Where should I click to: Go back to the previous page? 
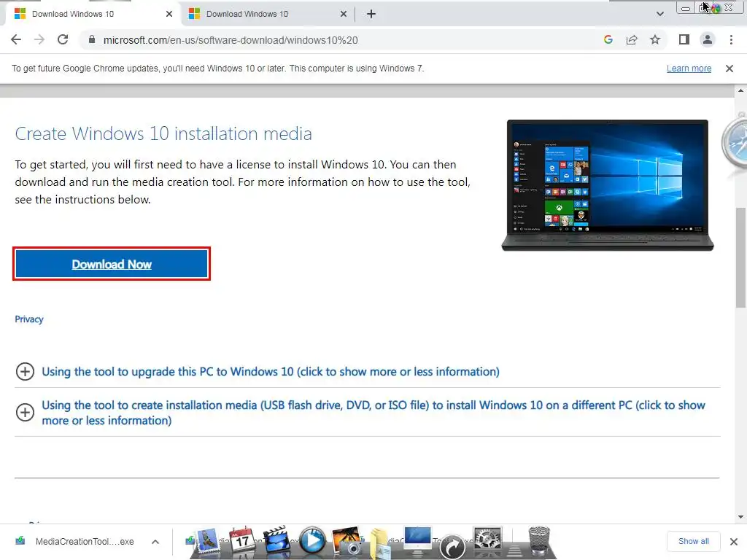tap(16, 40)
